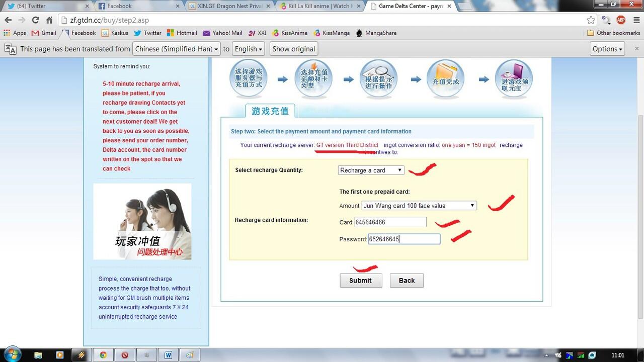Screen dimensions: 644x362
Task: Open Microsoft Word from the taskbar
Action: [x=169, y=354]
